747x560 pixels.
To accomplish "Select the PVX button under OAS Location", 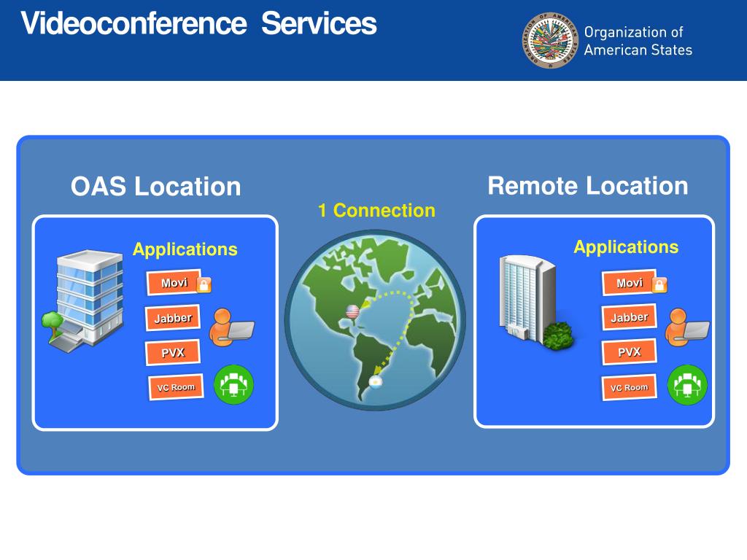I will pyautogui.click(x=172, y=352).
